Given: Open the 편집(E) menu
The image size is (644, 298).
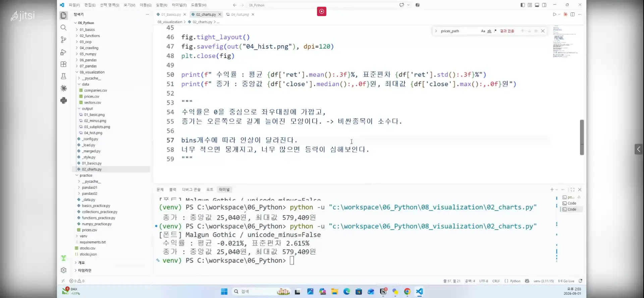Looking at the screenshot, I should point(90,5).
